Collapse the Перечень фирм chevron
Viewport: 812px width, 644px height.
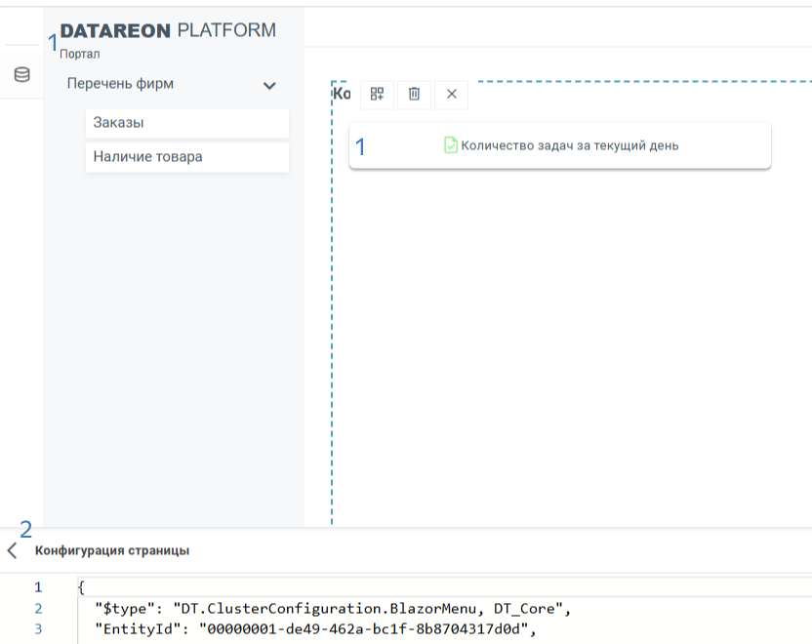[270, 86]
